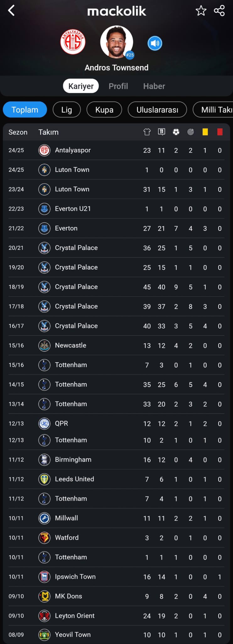Image resolution: width=233 pixels, height=644 pixels.
Task: Open the 15/16 Newcastle season row
Action: pyautogui.click(x=116, y=345)
